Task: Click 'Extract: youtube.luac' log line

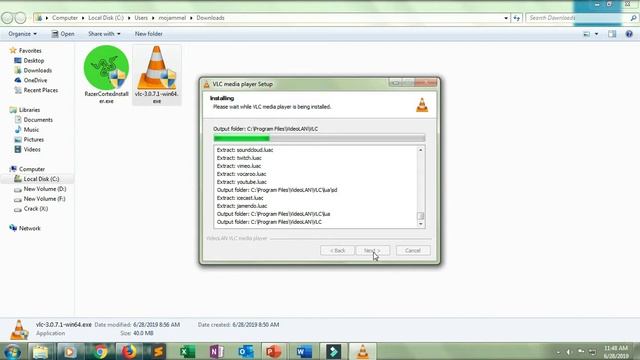Action: coord(242,182)
